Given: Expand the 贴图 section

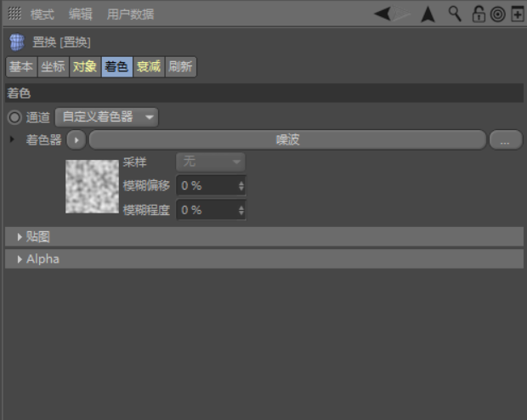Looking at the screenshot, I should 20,236.
